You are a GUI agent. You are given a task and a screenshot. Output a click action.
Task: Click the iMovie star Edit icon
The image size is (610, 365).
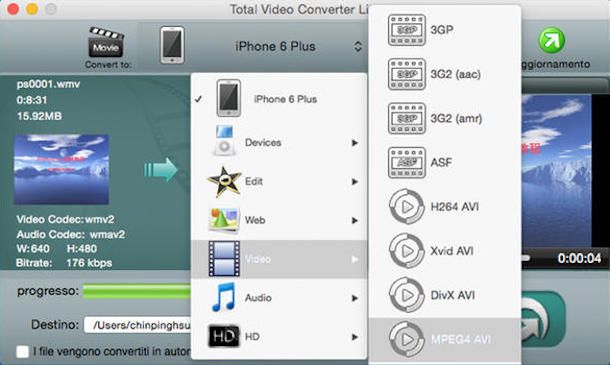224,182
